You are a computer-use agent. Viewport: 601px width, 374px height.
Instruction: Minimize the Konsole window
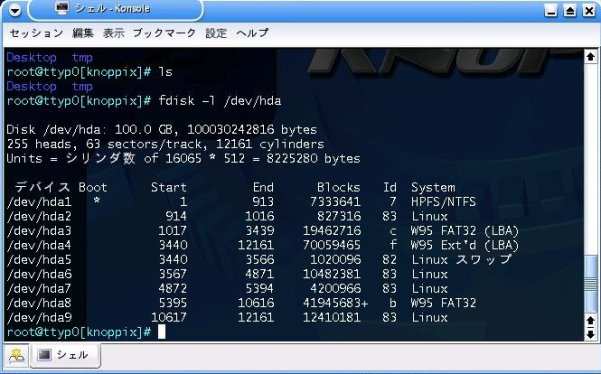[551, 10]
